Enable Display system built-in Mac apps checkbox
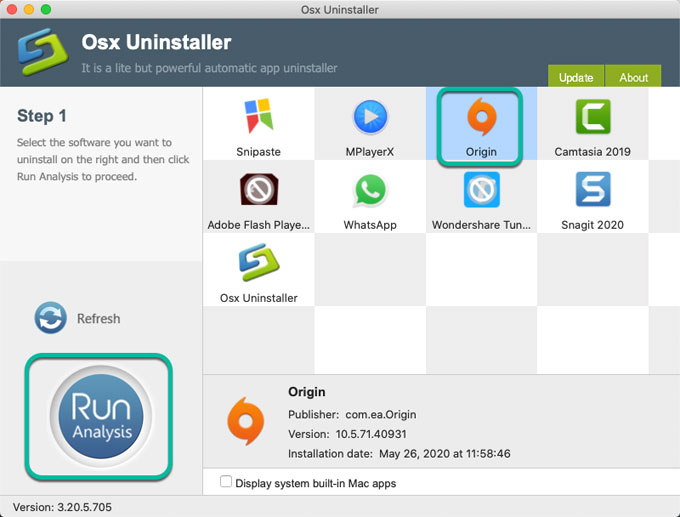680x517 pixels. pos(226,481)
